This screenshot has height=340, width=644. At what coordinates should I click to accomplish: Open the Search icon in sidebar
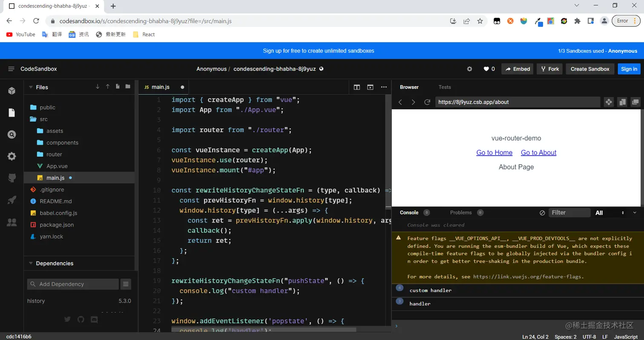coord(12,134)
